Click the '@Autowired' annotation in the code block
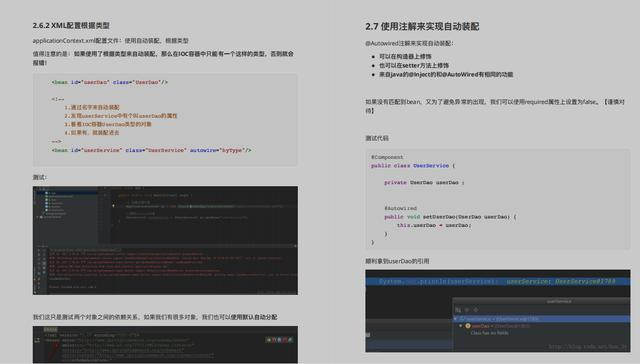The width and height of the screenshot is (640, 364). click(400, 208)
